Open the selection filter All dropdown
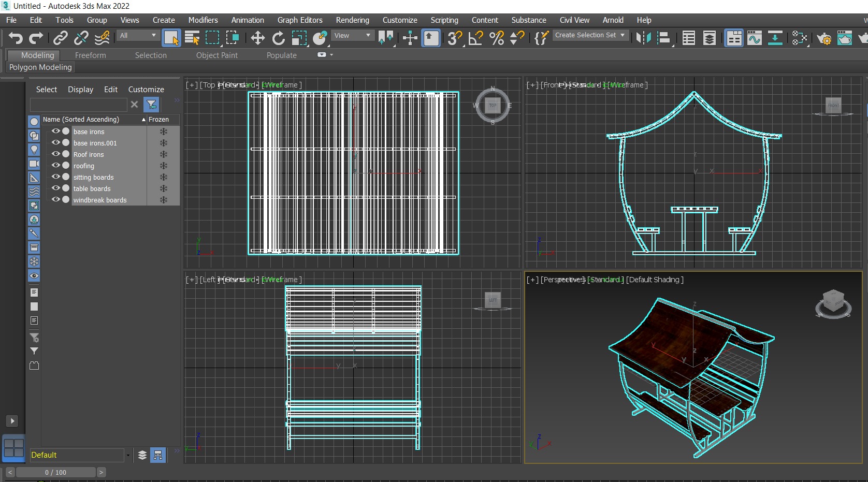This screenshot has height=482, width=868. (138, 35)
